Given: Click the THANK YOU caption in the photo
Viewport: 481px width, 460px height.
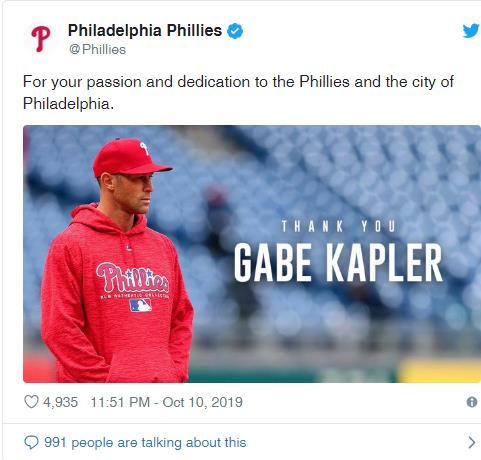Looking at the screenshot, I should [x=338, y=226].
